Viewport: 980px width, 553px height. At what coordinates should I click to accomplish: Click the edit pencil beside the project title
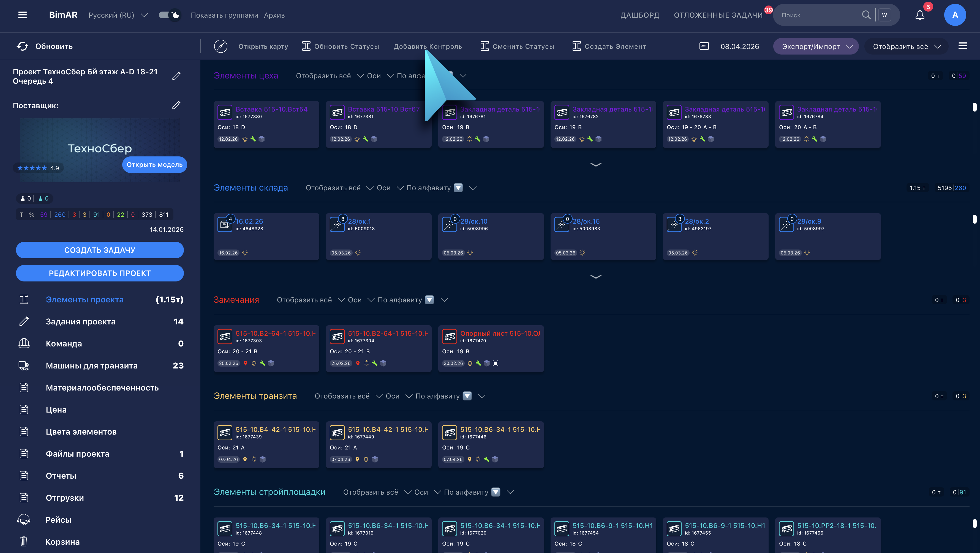tap(176, 76)
